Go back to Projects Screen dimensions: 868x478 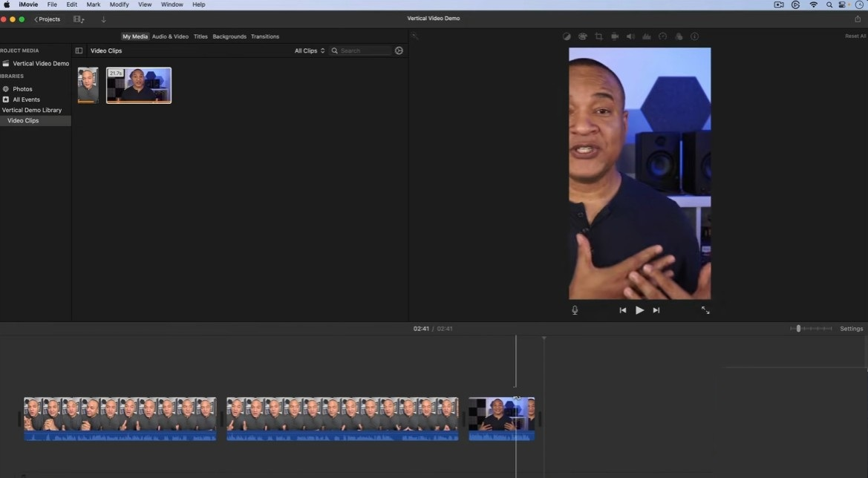click(x=47, y=19)
